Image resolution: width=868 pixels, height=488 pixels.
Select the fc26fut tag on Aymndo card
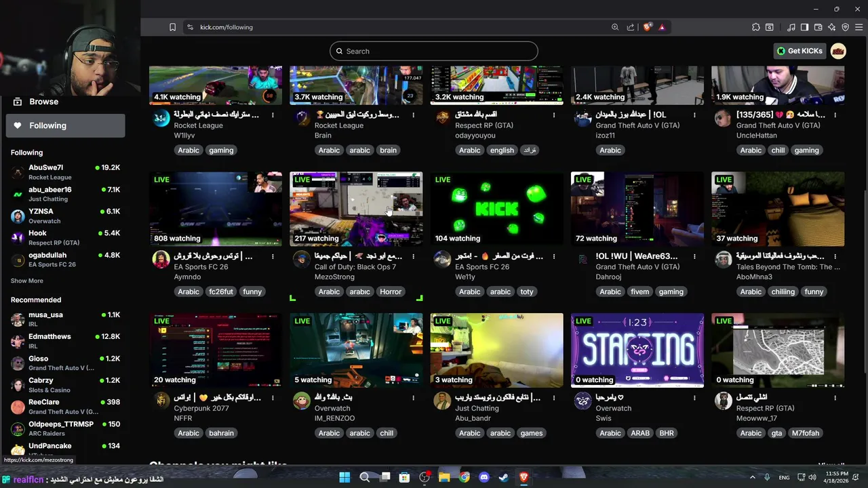(221, 291)
